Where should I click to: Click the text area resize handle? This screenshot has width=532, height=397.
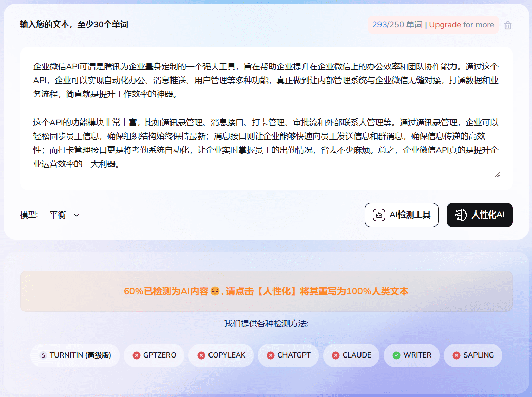point(497,175)
